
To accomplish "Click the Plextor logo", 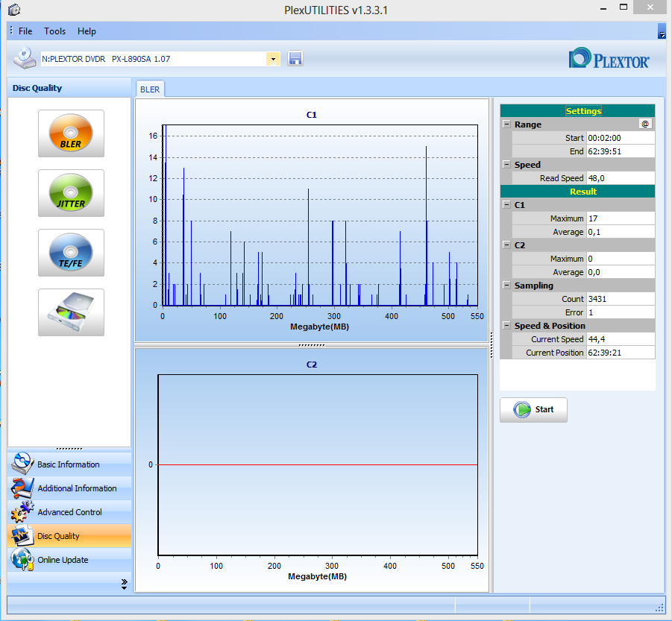I will pyautogui.click(x=609, y=59).
